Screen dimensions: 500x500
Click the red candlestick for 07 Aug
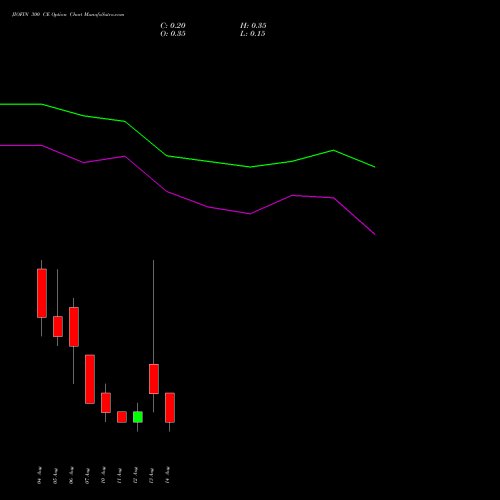click(90, 379)
